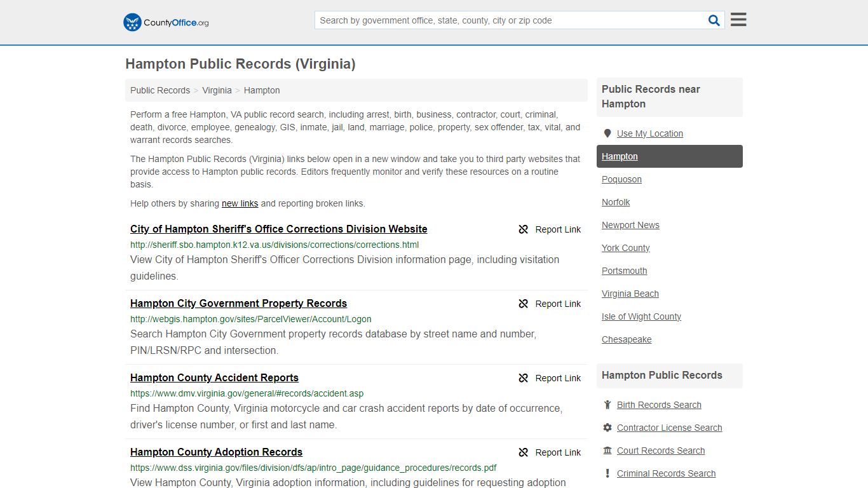Image resolution: width=868 pixels, height=488 pixels.
Task: Select York County in nearby list
Action: click(x=626, y=248)
